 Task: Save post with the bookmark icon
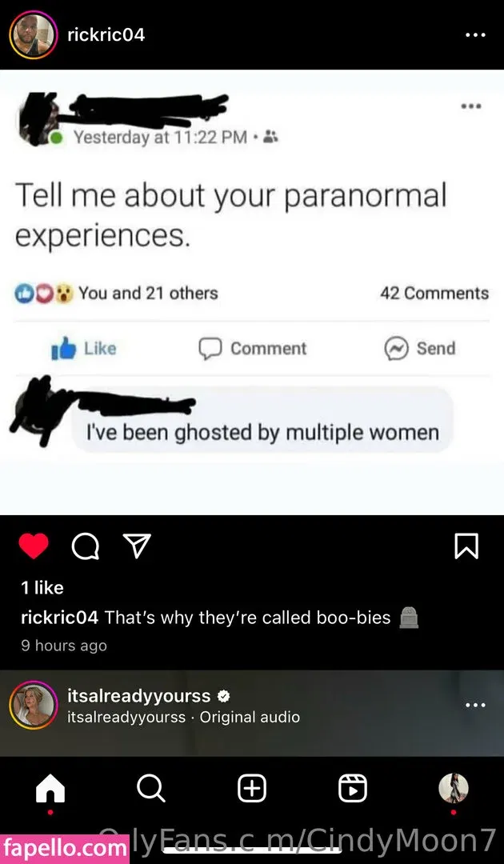click(466, 546)
